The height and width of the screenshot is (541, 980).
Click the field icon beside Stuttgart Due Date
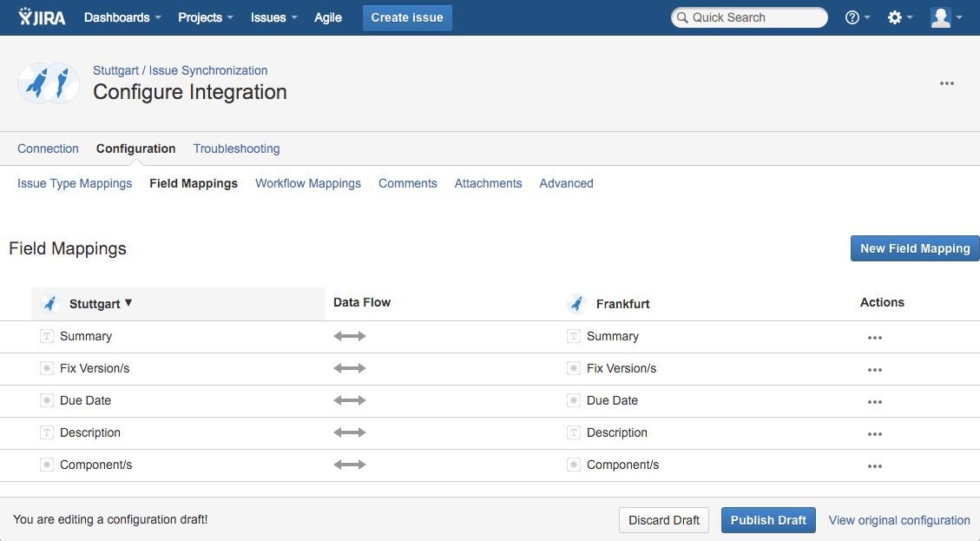pyautogui.click(x=47, y=400)
